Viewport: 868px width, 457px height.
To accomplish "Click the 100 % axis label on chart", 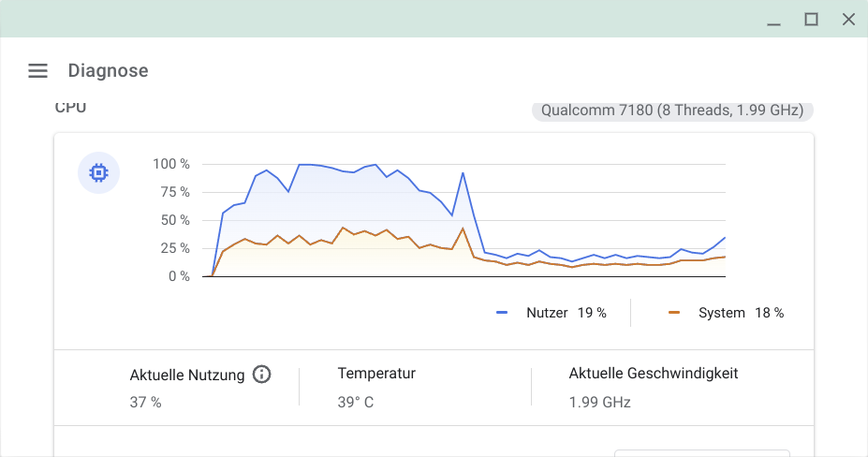I will (171, 164).
